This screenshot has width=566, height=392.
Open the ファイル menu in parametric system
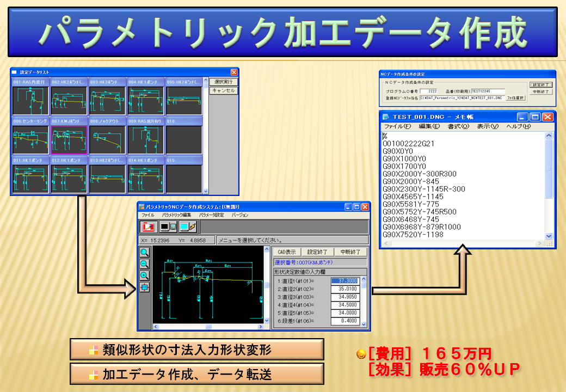[147, 215]
